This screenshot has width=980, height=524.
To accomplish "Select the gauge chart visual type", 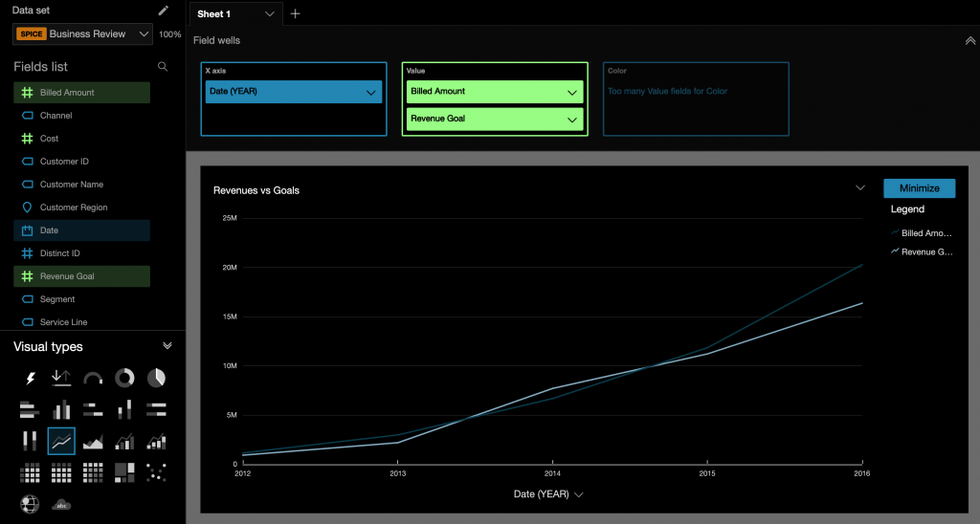I will click(93, 379).
